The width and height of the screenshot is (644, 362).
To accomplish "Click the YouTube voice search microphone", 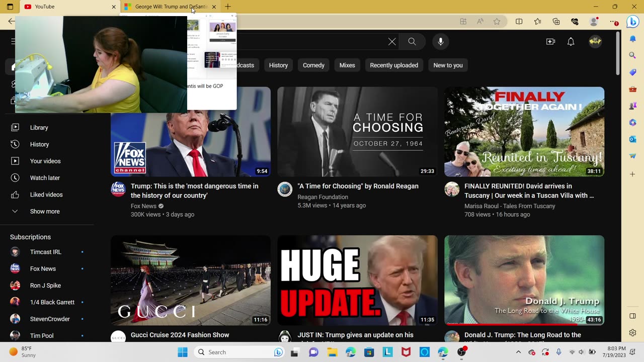I will pyautogui.click(x=440, y=42).
